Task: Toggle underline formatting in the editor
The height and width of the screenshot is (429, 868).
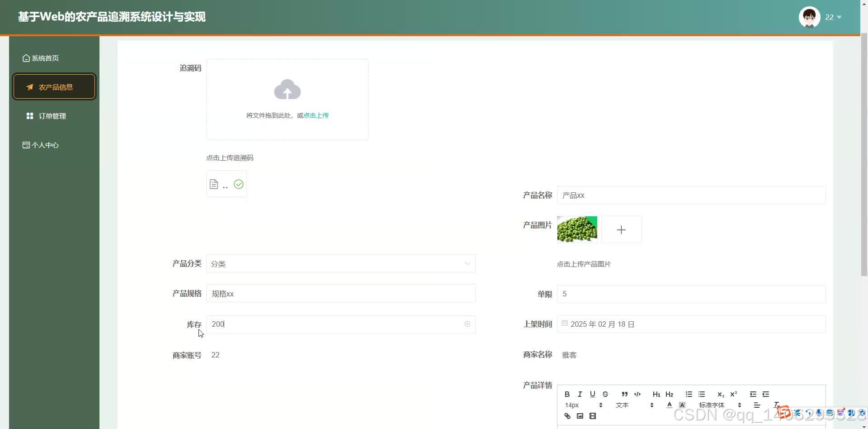Action: pos(592,394)
